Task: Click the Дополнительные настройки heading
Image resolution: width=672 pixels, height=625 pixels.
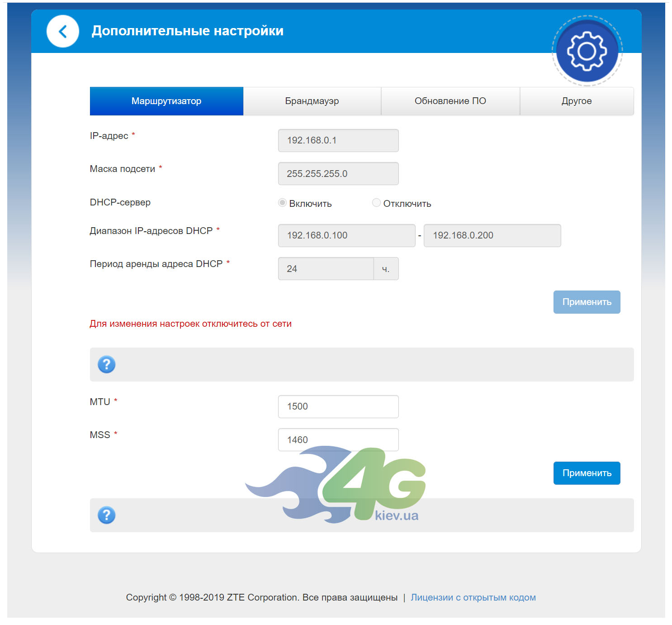Action: tap(188, 31)
